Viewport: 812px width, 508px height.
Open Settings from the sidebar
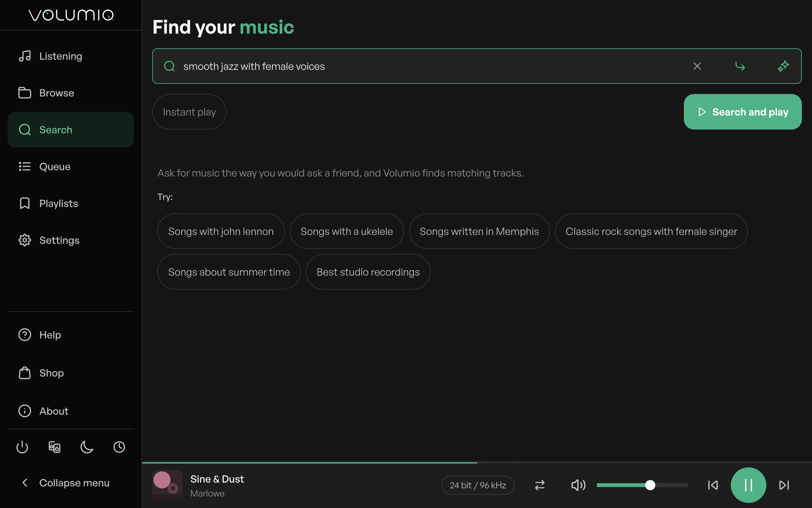[x=70, y=240]
